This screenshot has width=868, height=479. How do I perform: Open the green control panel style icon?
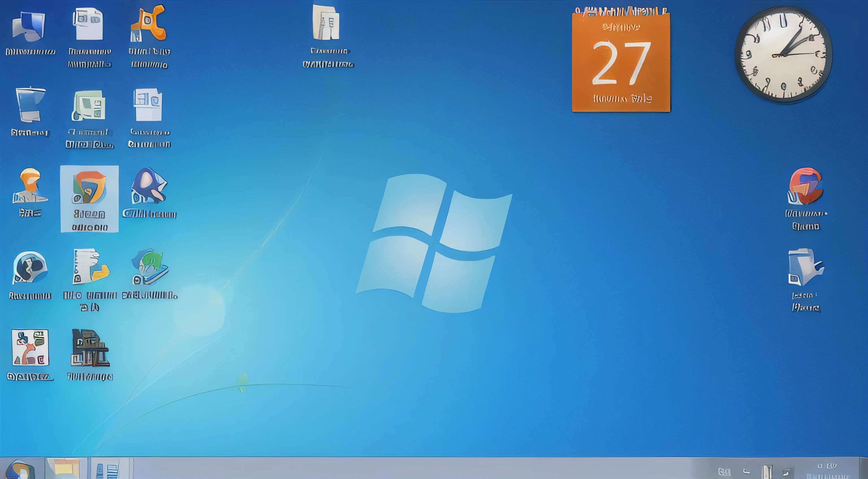[89, 105]
